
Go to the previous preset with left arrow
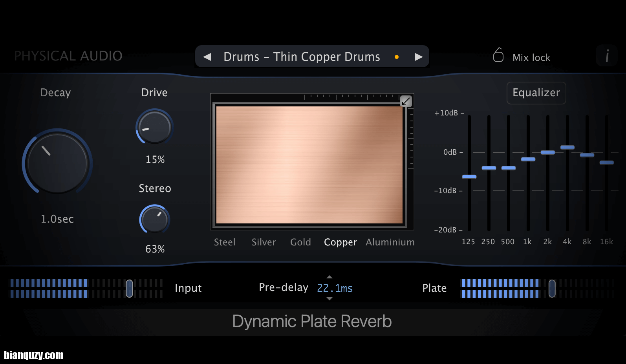click(207, 57)
